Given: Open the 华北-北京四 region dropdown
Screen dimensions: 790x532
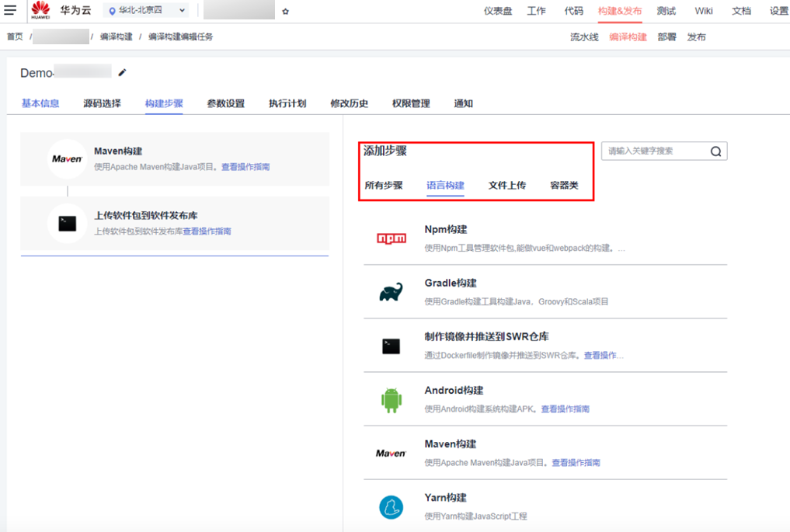Looking at the screenshot, I should (147, 10).
